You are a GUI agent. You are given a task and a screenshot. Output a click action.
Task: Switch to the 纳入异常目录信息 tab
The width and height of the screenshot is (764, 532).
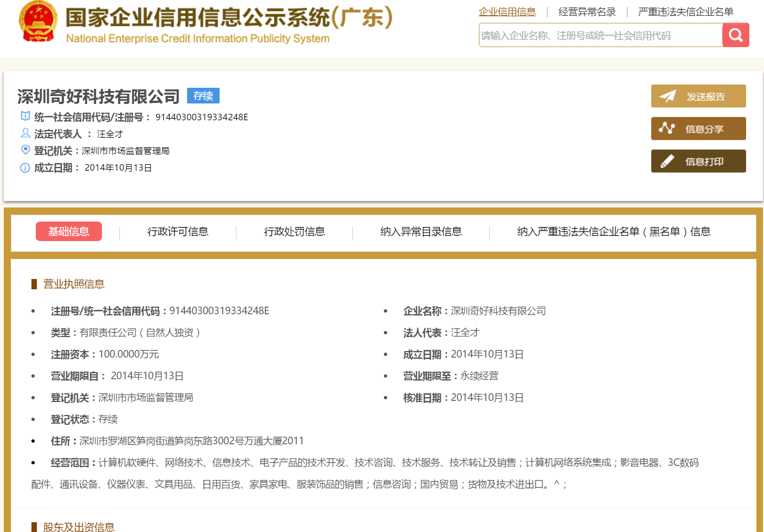pos(421,232)
